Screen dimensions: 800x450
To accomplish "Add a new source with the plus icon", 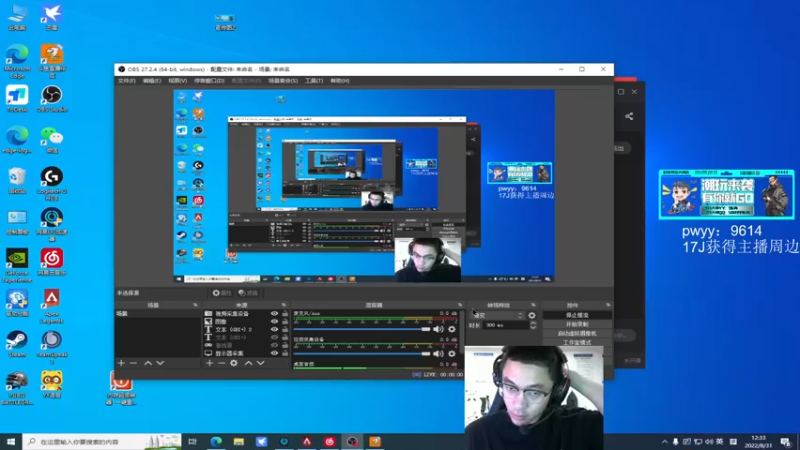I will (x=209, y=363).
